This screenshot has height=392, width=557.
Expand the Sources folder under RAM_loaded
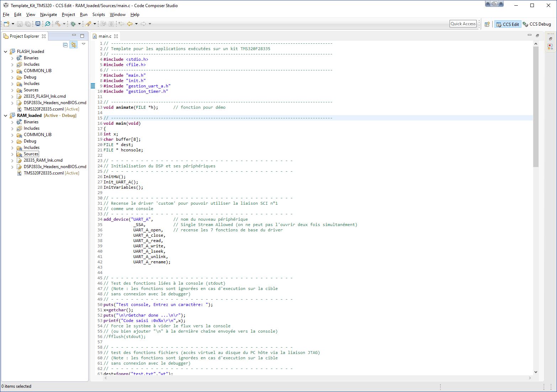point(12,154)
